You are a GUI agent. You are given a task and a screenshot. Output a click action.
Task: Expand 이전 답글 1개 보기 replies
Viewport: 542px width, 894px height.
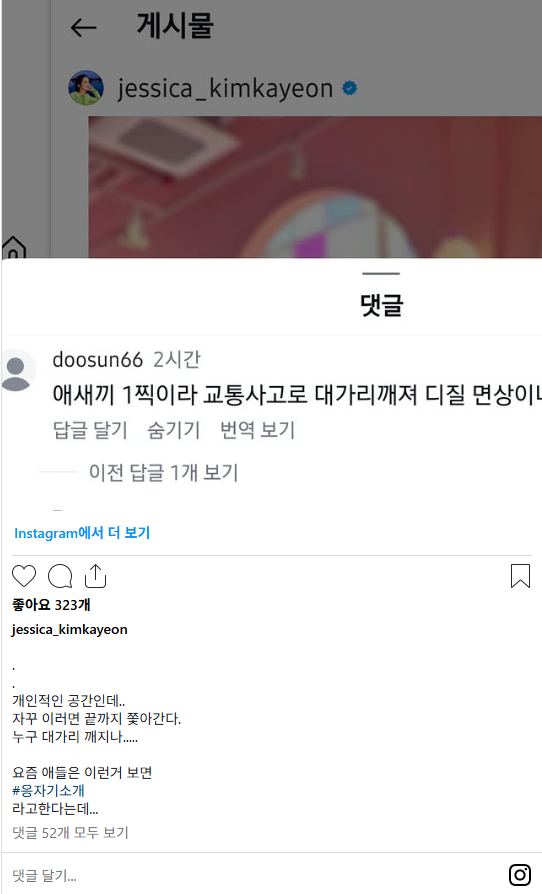(163, 473)
